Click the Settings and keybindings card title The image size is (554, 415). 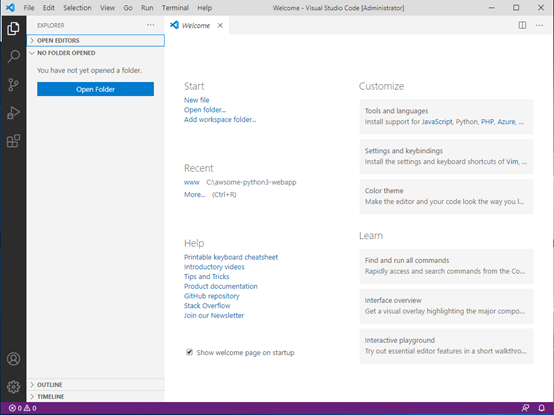[403, 151]
